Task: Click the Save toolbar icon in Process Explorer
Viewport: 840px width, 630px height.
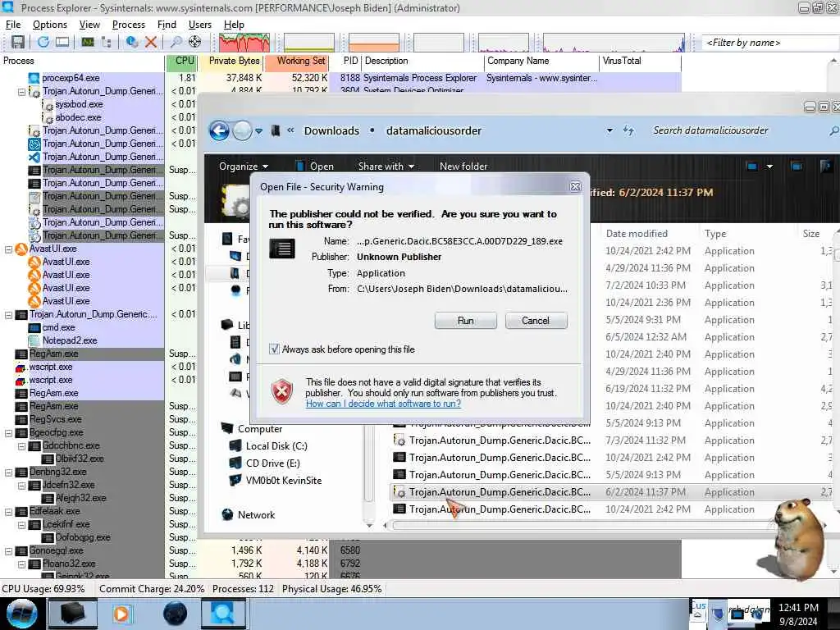Action: (x=18, y=43)
